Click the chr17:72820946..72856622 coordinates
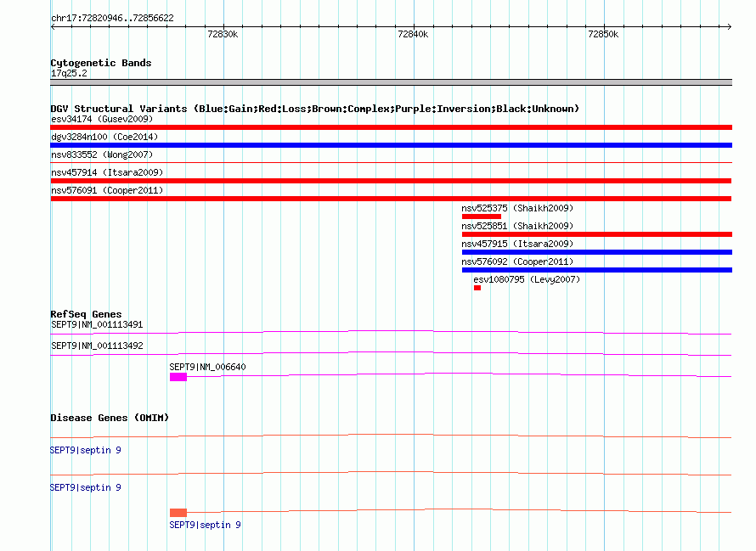Screen dimensions: 756x551 click(x=112, y=18)
